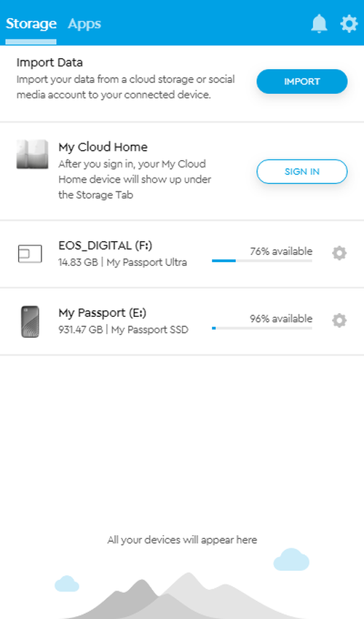The height and width of the screenshot is (619, 364).
Task: Click the My Cloud Home device image
Action: (x=32, y=154)
